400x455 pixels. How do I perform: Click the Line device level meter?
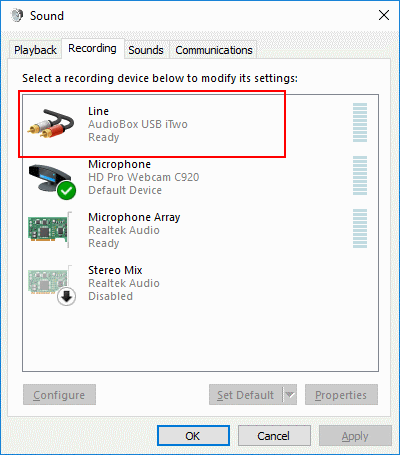(x=360, y=122)
